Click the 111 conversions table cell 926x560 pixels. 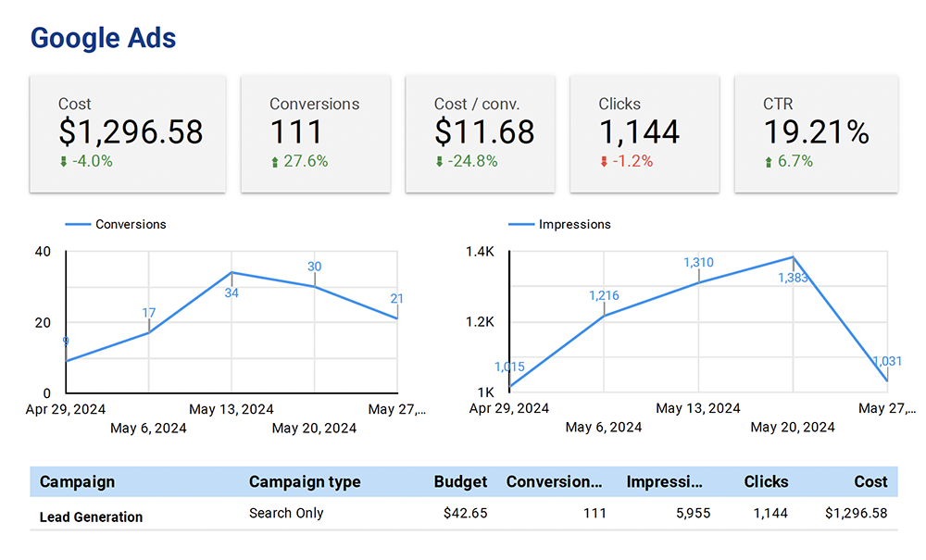click(x=594, y=514)
